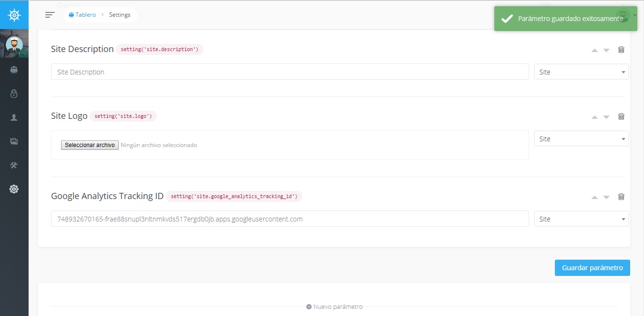This screenshot has width=644, height=316.
Task: Click the Guardar parámetro button
Action: [592, 268]
